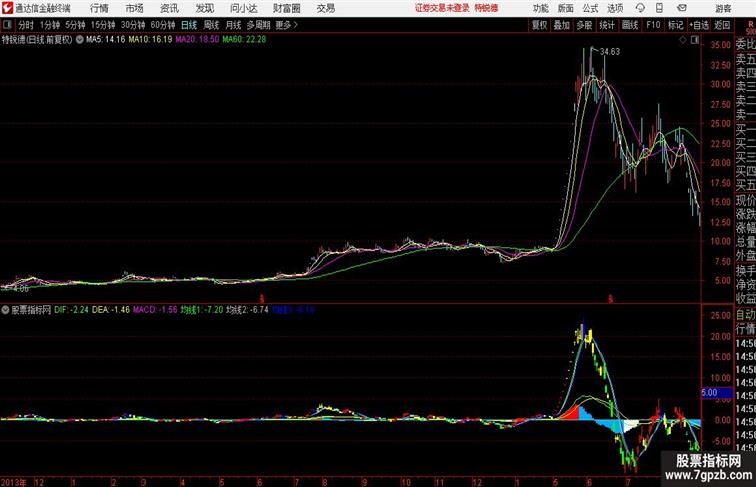Open the 功能 menu
Viewport: 756px width, 487px height.
pyautogui.click(x=540, y=8)
